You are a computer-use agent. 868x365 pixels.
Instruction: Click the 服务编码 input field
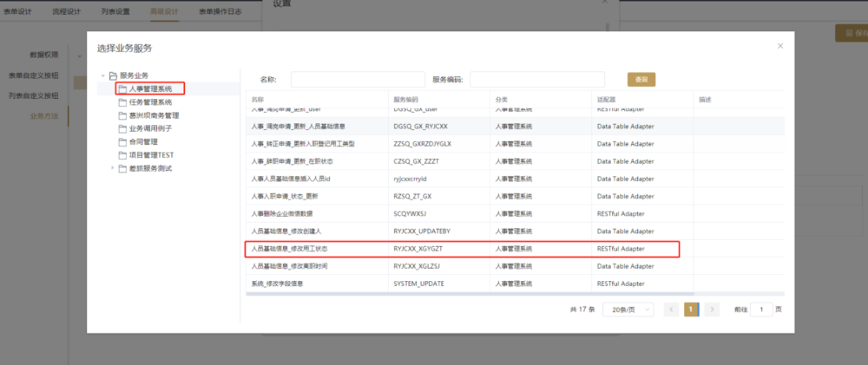pos(536,80)
